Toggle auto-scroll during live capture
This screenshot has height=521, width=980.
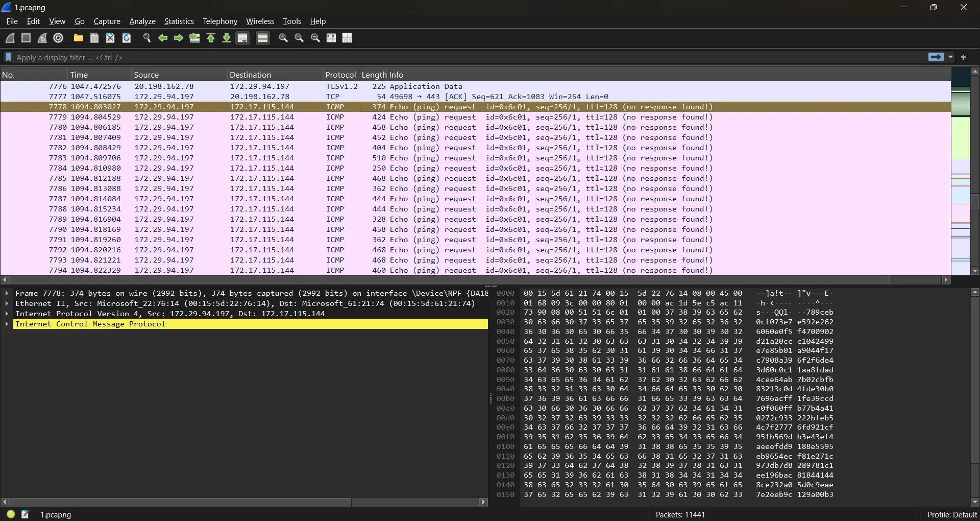click(x=243, y=38)
